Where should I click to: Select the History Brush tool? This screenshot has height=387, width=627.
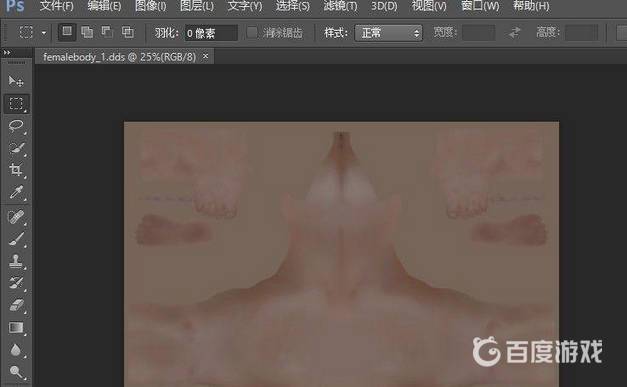tap(16, 283)
